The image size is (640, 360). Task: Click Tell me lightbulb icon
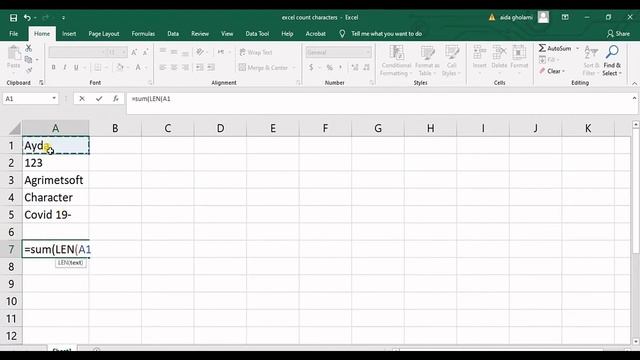(342, 33)
